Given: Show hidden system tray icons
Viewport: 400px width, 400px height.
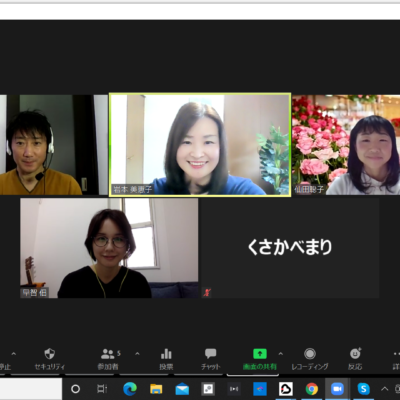Looking at the screenshot, I should [x=384, y=389].
